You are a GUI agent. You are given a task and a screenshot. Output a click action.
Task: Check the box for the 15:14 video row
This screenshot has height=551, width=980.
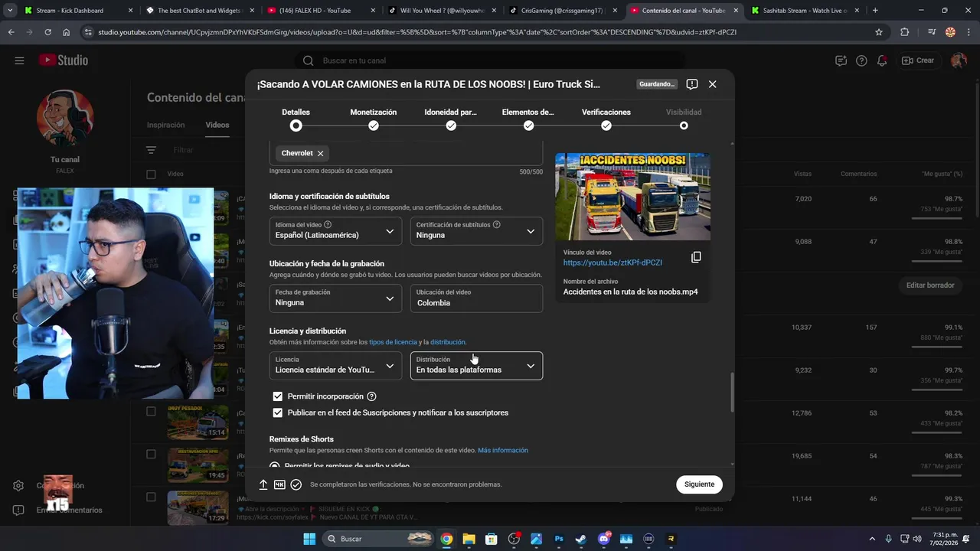coord(151,411)
